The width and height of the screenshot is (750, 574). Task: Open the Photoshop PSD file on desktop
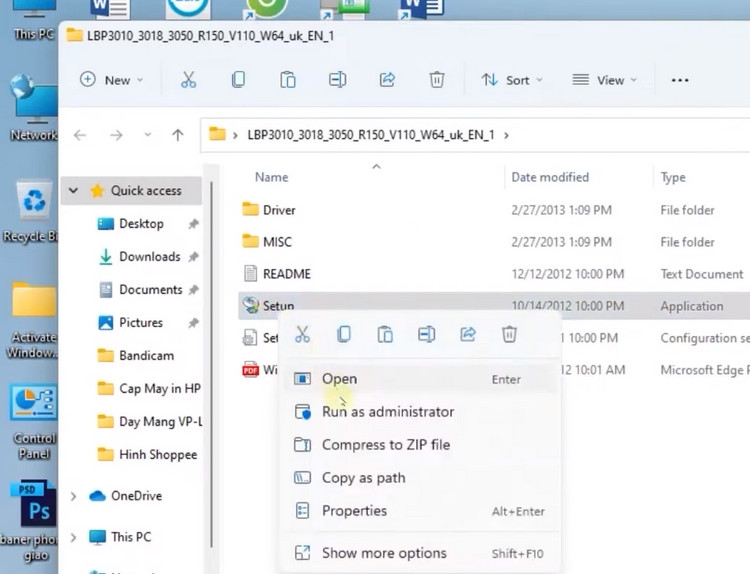pyautogui.click(x=33, y=521)
